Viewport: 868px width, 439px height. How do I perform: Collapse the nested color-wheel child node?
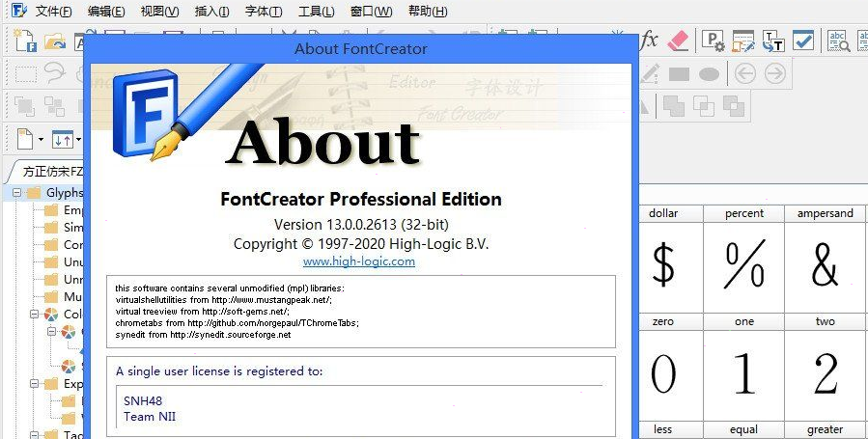coord(51,331)
